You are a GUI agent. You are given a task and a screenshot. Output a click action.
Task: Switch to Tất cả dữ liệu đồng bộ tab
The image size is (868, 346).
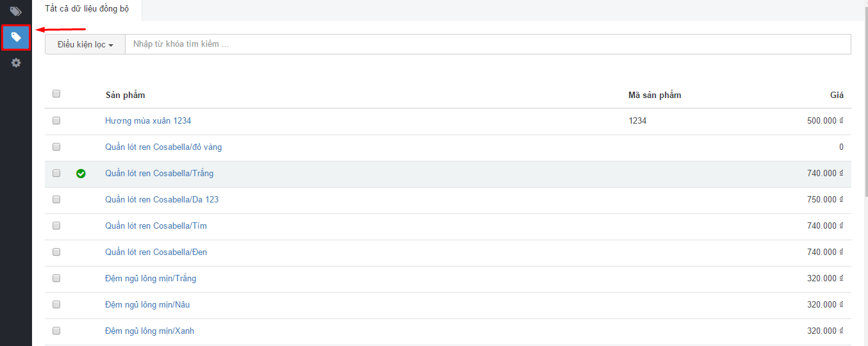click(87, 9)
